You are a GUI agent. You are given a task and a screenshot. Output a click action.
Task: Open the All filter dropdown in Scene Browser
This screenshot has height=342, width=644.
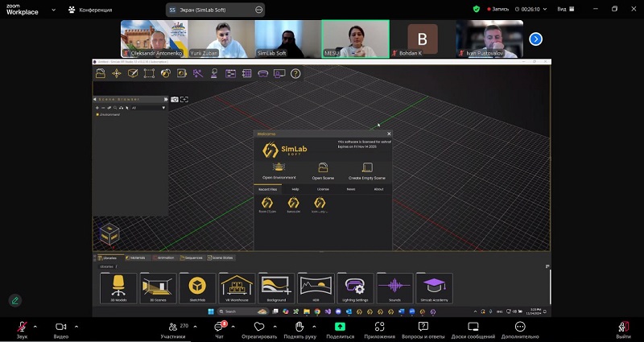coord(148,108)
